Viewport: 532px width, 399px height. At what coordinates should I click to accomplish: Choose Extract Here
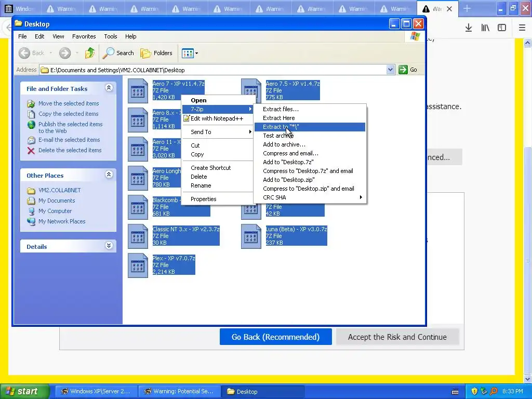coord(310,118)
